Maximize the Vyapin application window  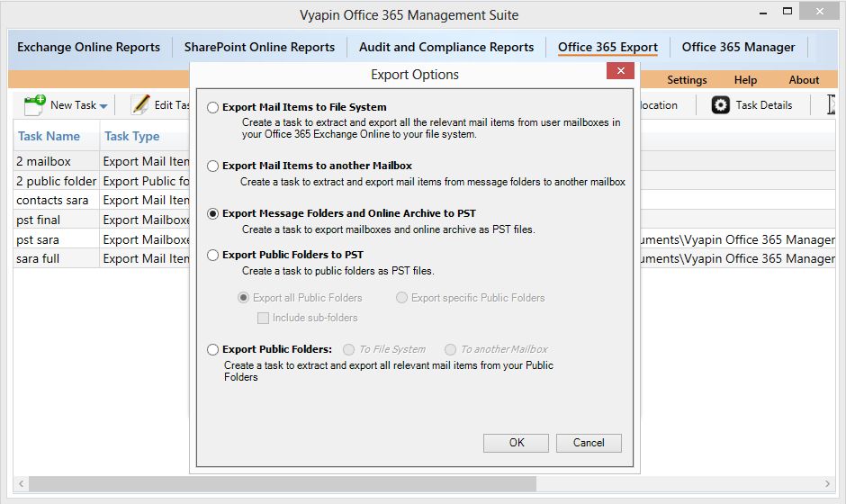point(787,11)
